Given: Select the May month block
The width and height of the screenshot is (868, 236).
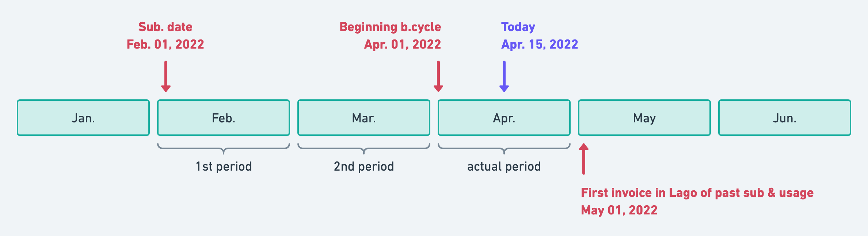Looking at the screenshot, I should click(644, 118).
